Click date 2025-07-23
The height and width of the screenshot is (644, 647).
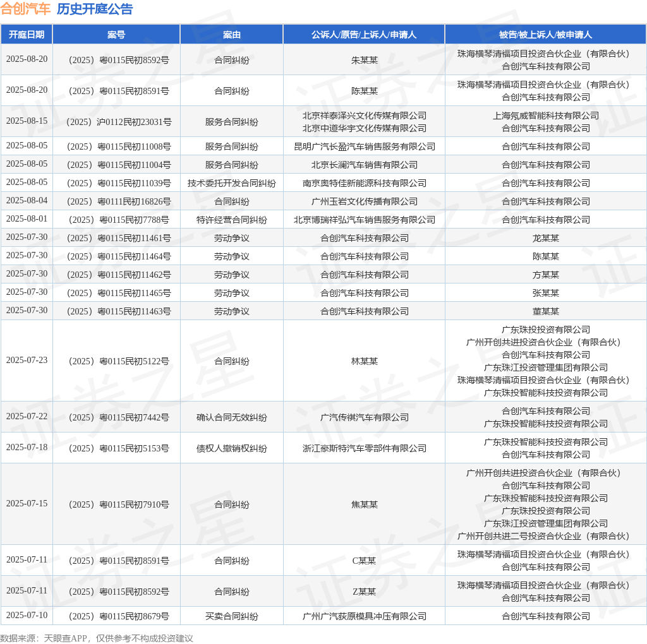pos(27,361)
